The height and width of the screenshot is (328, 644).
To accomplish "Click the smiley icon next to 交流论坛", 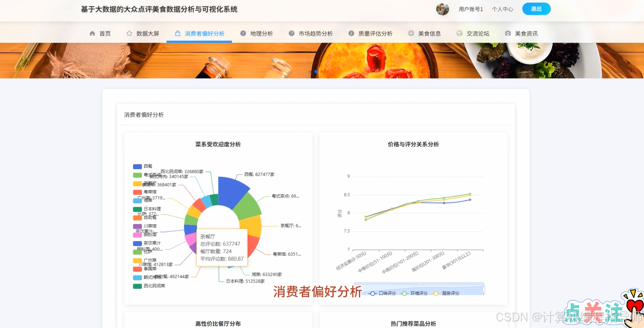I will tap(459, 33).
